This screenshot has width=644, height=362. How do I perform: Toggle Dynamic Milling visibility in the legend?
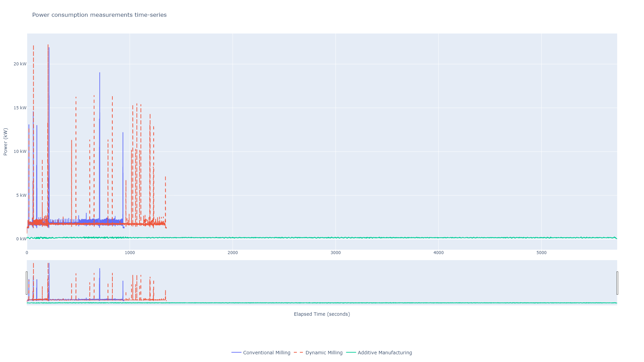pos(324,352)
